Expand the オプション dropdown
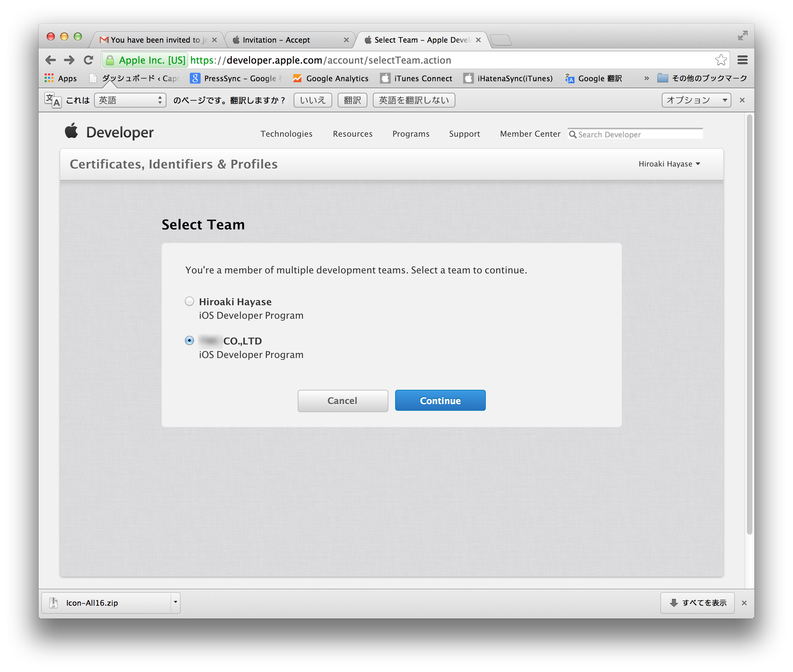Image resolution: width=793 pixels, height=672 pixels. click(x=696, y=100)
